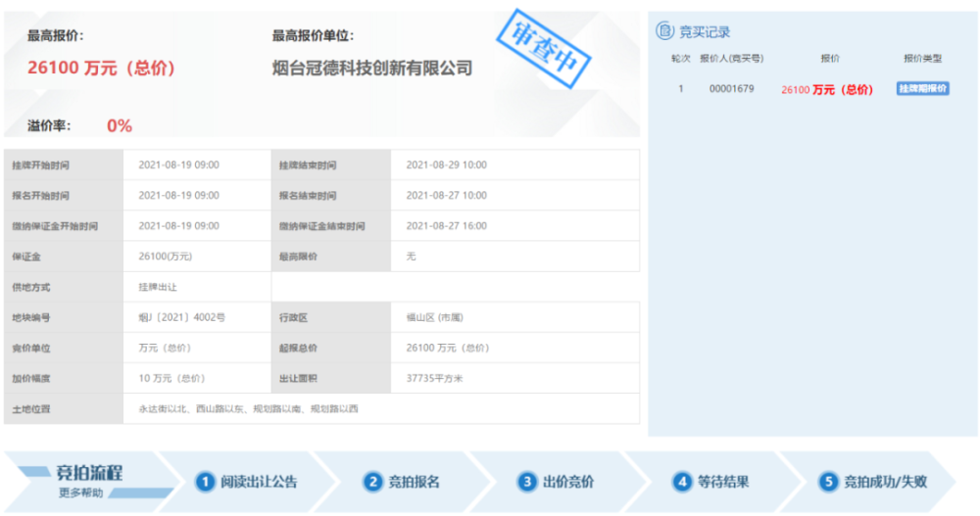Click 轮次 column header
This screenshot has height=516, width=980.
point(681,58)
